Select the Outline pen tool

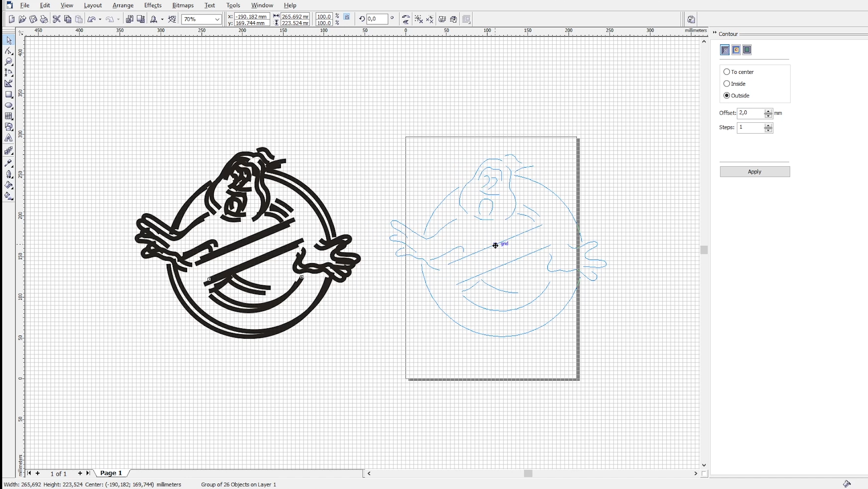[9, 174]
